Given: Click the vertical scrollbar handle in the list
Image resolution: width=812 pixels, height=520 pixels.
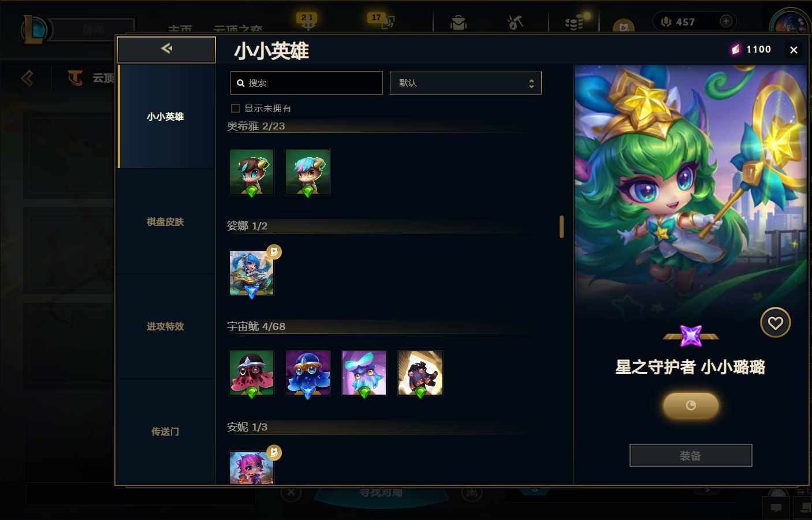Looking at the screenshot, I should pyautogui.click(x=561, y=226).
